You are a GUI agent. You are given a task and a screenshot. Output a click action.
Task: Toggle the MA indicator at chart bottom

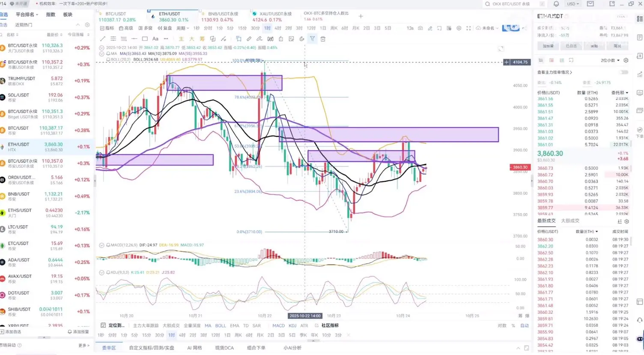click(208, 326)
